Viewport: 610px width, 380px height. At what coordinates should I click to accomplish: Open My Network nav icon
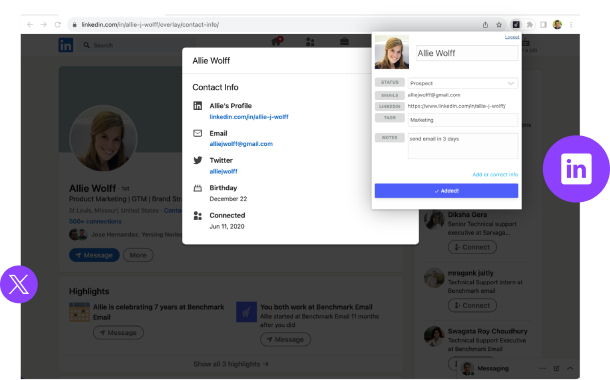tap(310, 42)
